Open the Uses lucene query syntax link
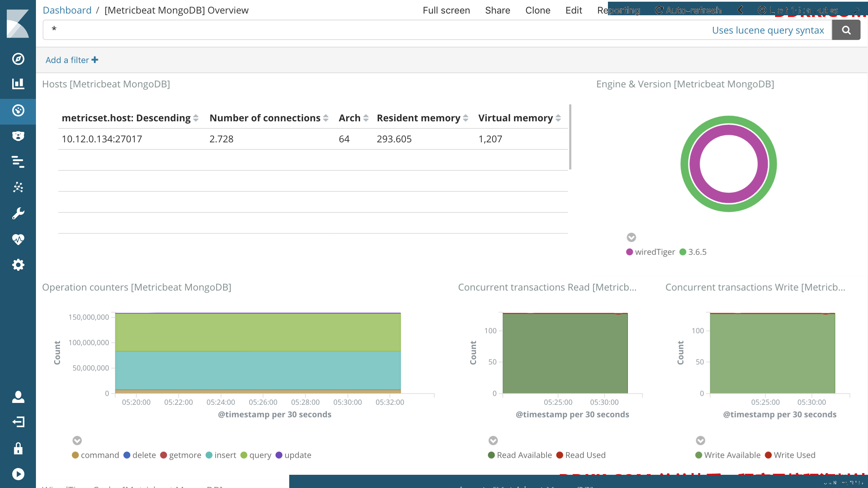This screenshot has width=868, height=488. [x=768, y=30]
